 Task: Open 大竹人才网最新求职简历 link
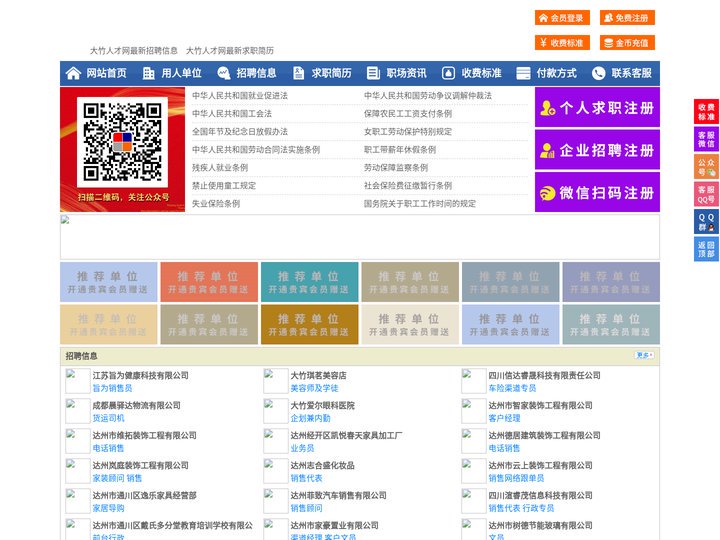click(230, 51)
